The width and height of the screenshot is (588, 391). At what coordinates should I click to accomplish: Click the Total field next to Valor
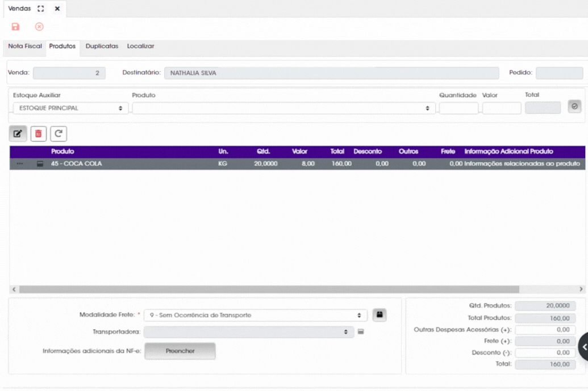[x=543, y=108]
